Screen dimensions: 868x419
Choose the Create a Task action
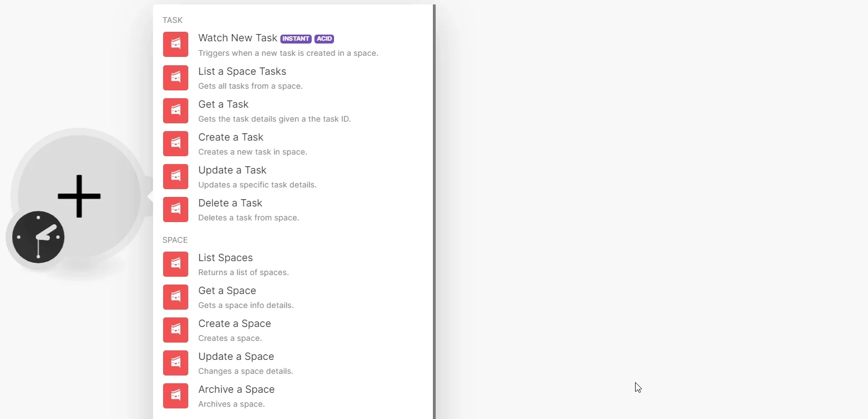pyautogui.click(x=294, y=143)
